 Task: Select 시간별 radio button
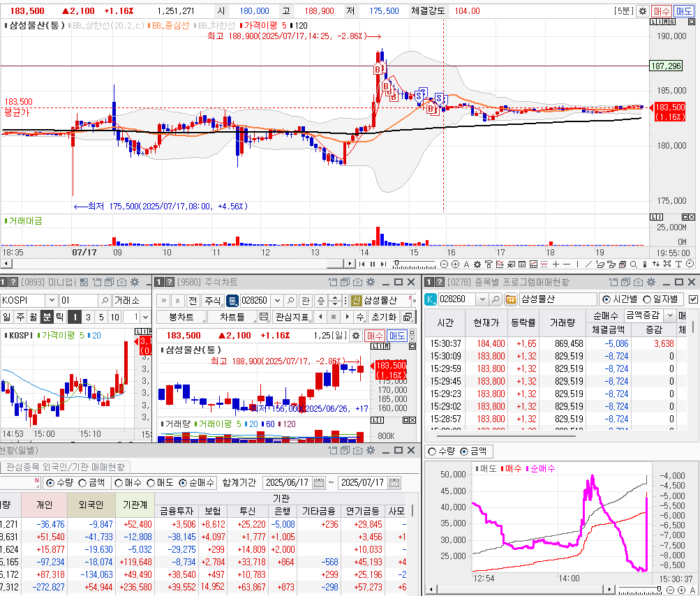pyautogui.click(x=606, y=299)
